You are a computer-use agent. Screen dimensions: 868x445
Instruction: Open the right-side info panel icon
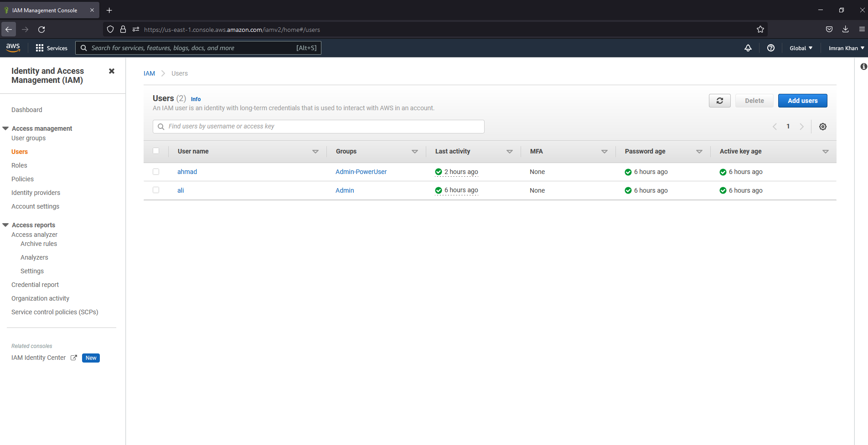click(863, 67)
